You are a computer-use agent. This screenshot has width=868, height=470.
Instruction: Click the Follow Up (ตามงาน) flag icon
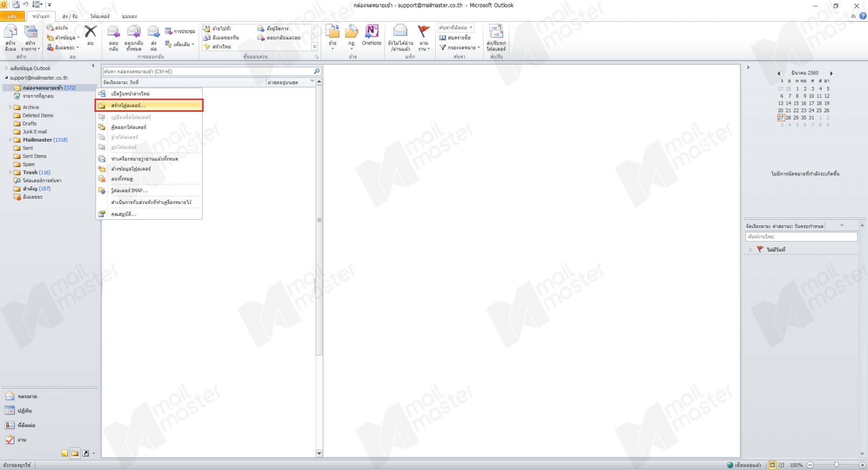(x=424, y=31)
